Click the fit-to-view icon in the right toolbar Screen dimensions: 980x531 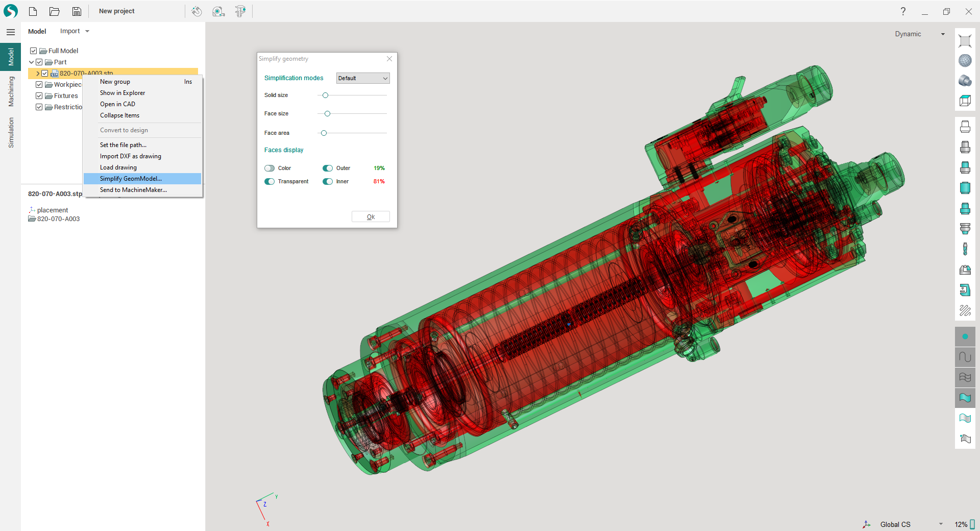point(965,40)
